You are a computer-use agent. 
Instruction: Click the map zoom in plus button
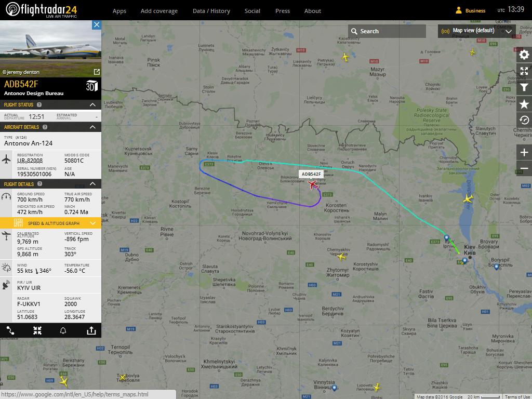pos(524,152)
